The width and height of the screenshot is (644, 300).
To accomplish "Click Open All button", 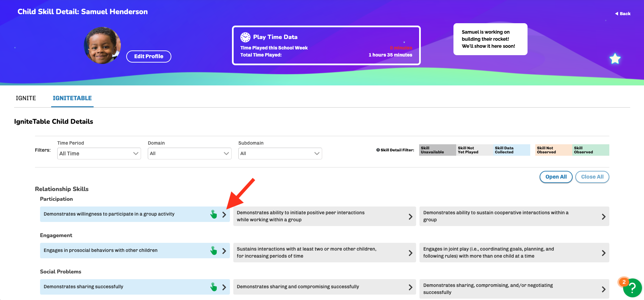I will click(556, 177).
